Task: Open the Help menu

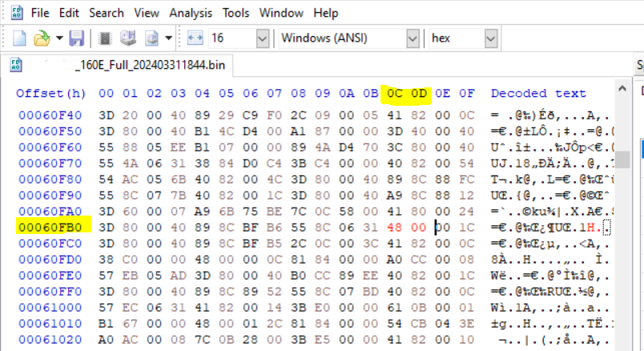Action: (x=326, y=13)
